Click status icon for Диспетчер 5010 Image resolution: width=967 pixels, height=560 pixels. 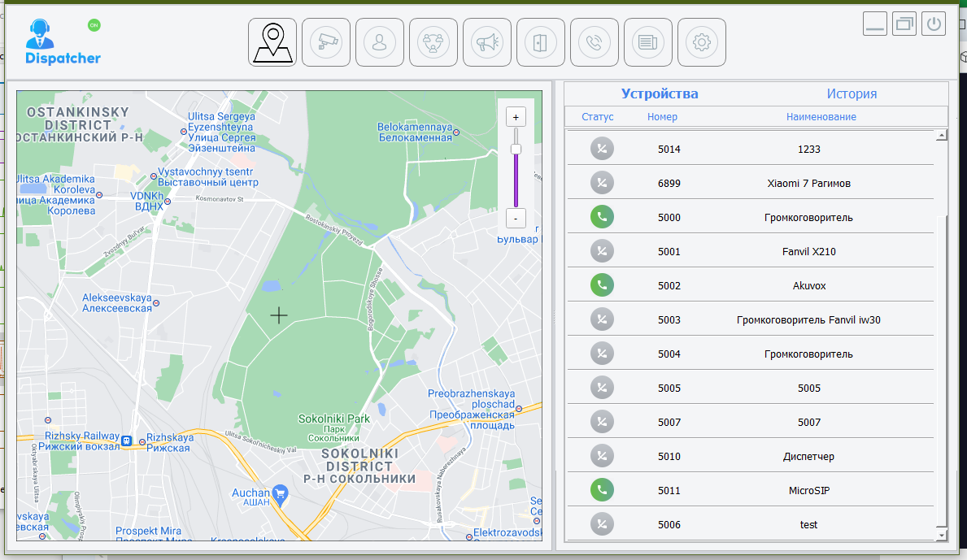[x=602, y=456]
